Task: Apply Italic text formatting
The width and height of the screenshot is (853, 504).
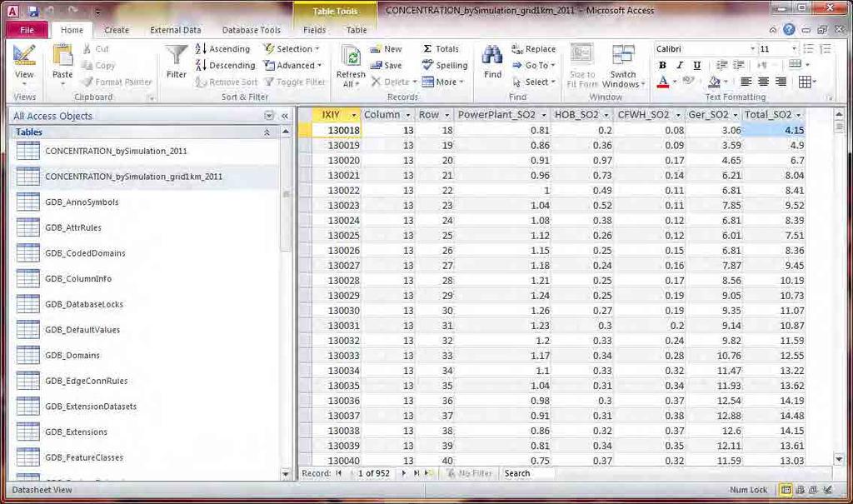Action: [680, 65]
